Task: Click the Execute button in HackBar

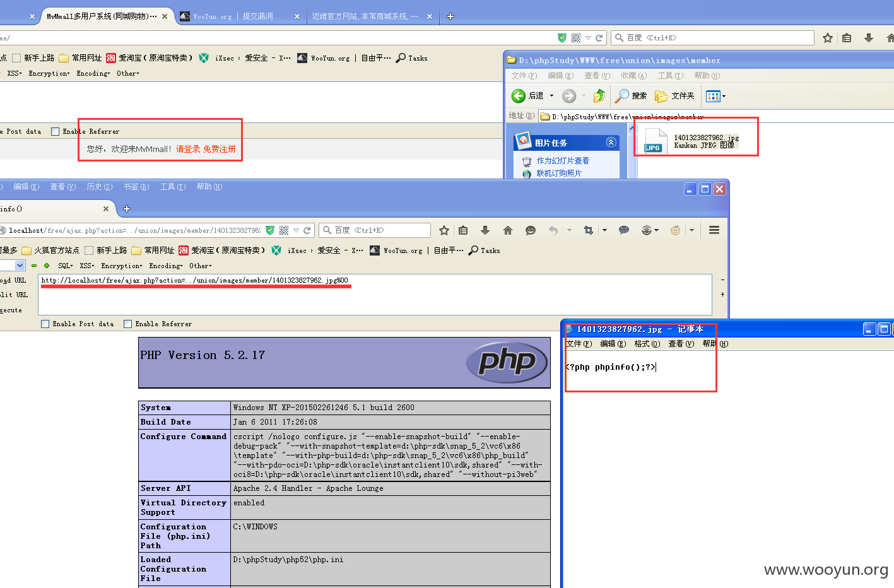Action: pyautogui.click(x=11, y=310)
